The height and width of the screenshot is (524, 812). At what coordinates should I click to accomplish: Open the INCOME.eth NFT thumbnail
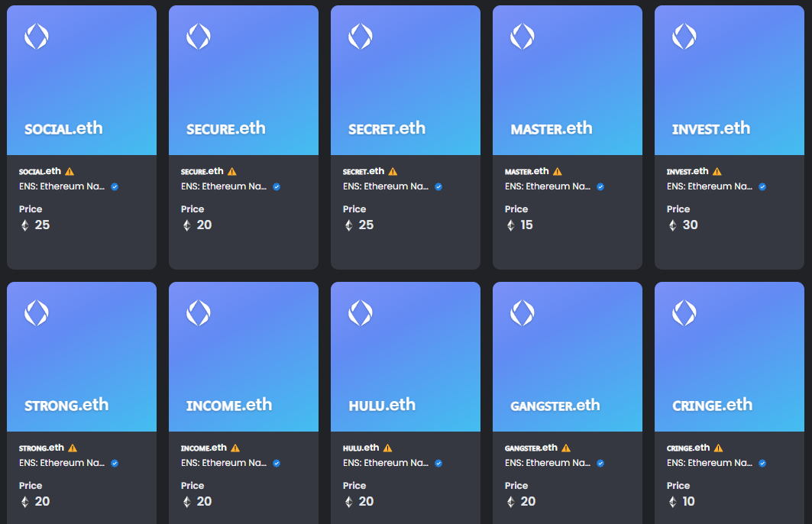click(x=244, y=357)
